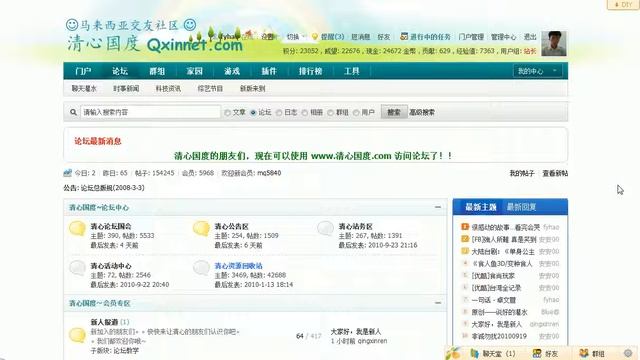Open the 论坛总版规(2008-3-3) announcement
Viewport: 640px width, 360px height.
112,188
